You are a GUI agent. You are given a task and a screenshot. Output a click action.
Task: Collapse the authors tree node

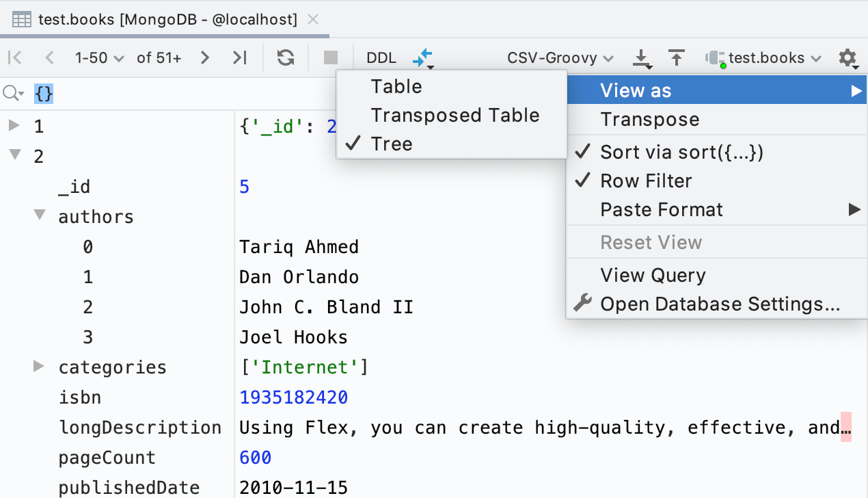(39, 216)
